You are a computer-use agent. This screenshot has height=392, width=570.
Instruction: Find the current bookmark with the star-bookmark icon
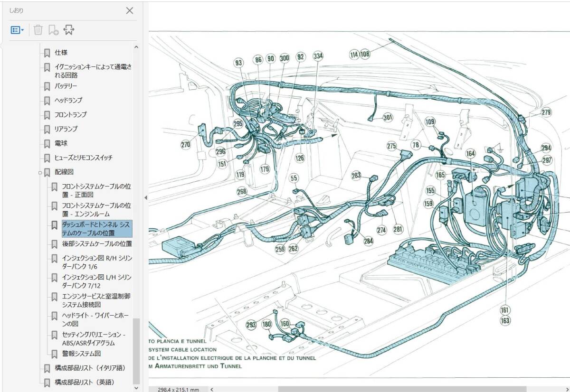pos(69,30)
